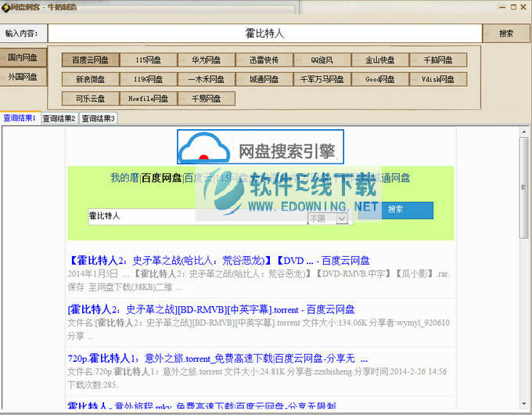The image size is (532, 415).
Task: Click the app icon in title bar
Action: point(7,6)
